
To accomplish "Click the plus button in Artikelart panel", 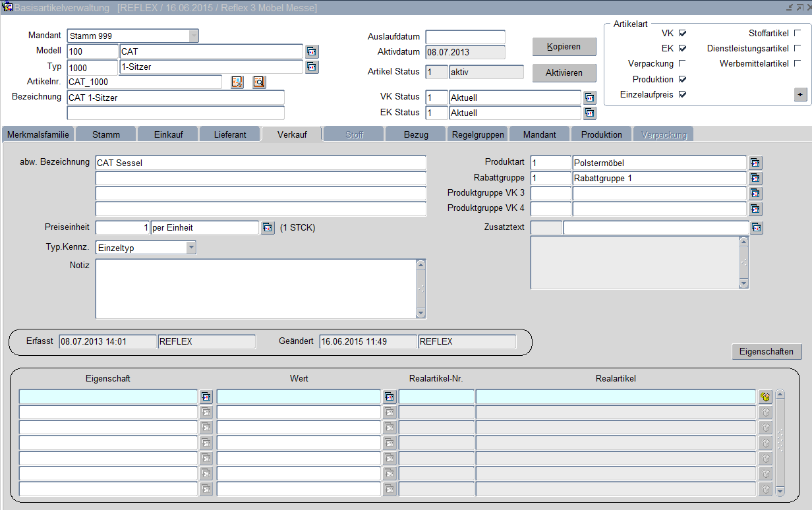I will coord(800,95).
